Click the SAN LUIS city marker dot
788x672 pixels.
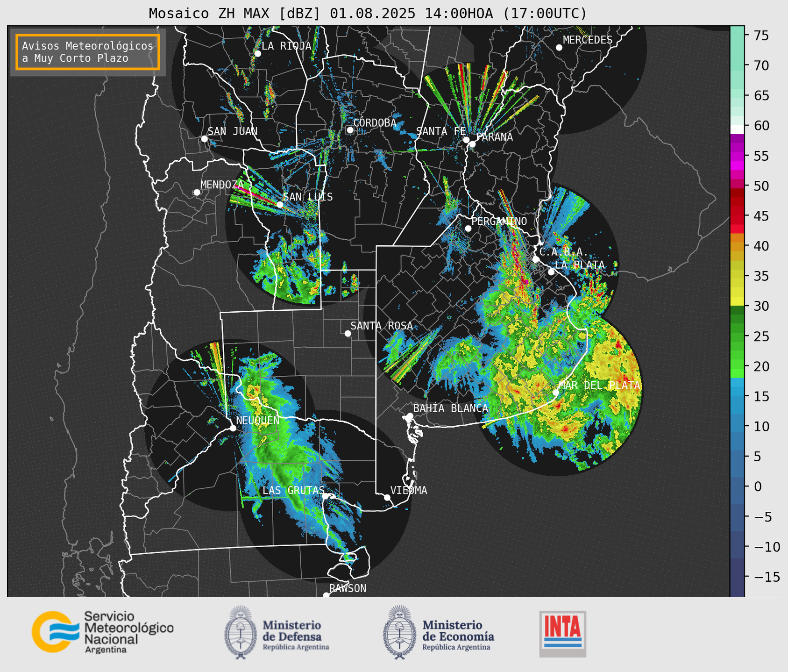[280, 205]
